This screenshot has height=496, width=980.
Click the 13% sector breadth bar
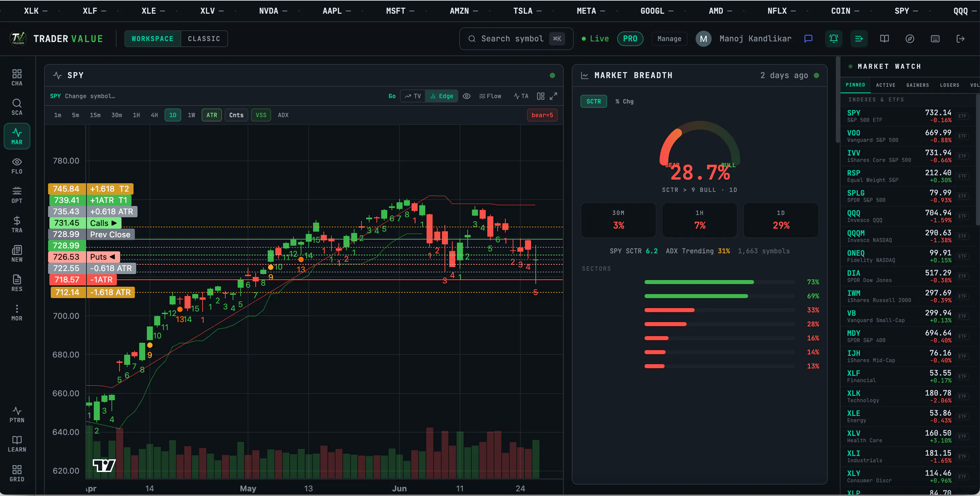pos(720,366)
